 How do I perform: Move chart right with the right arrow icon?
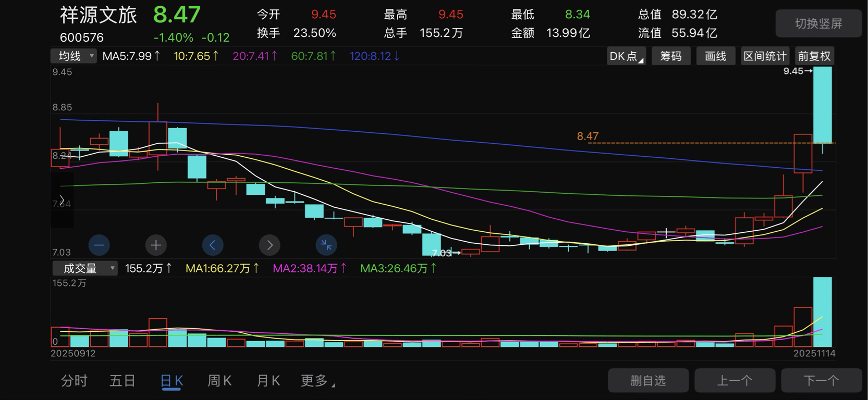(x=270, y=245)
